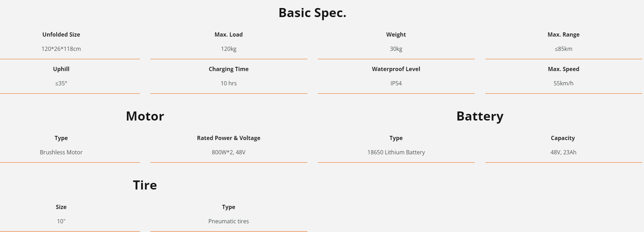Click the Basic Spec. heading
This screenshot has height=232, width=644.
pos(312,13)
